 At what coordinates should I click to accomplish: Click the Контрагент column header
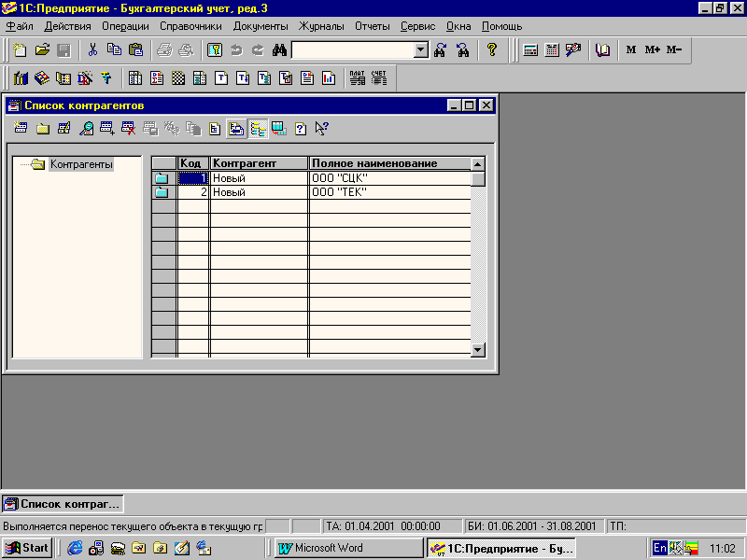point(260,163)
